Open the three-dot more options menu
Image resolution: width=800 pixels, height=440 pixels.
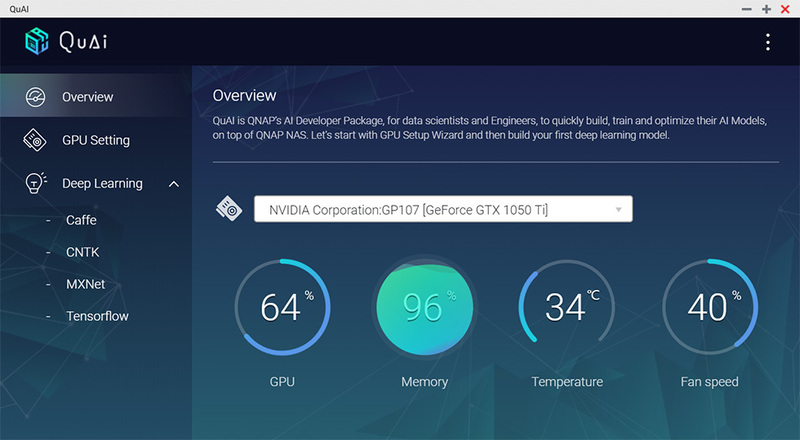click(x=767, y=42)
